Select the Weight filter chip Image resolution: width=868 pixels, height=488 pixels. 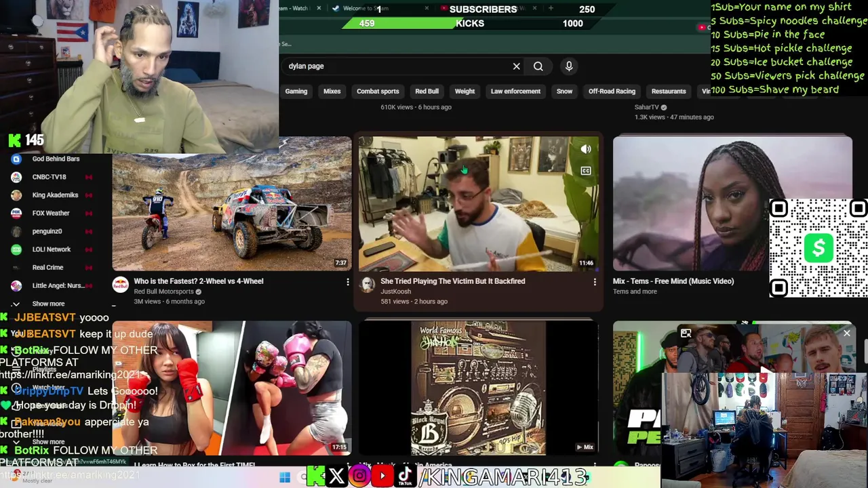465,91
